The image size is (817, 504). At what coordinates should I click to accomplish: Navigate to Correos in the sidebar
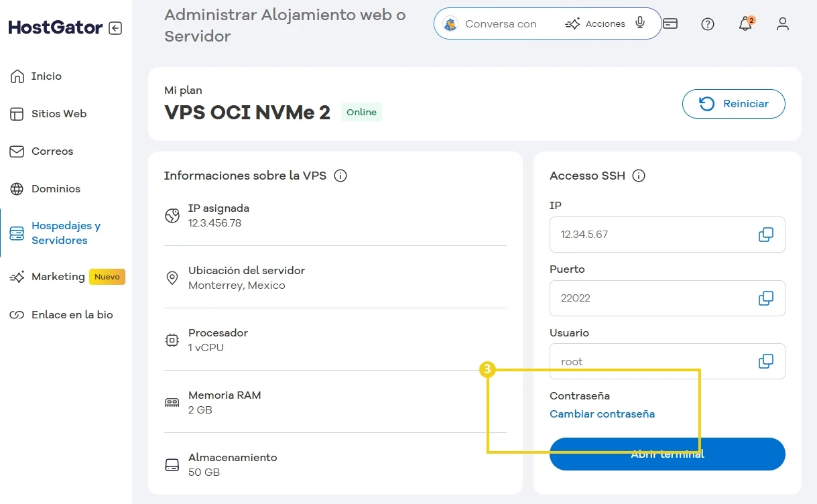click(53, 151)
